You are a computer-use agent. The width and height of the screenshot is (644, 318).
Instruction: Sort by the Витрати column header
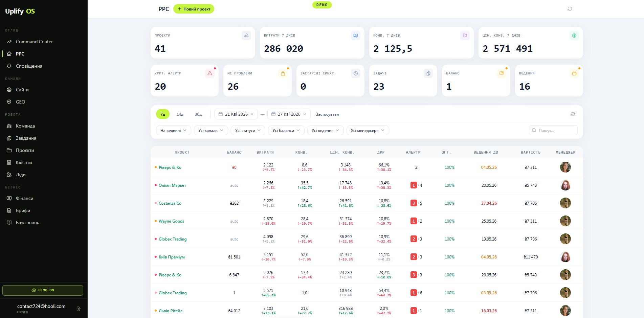pos(265,152)
